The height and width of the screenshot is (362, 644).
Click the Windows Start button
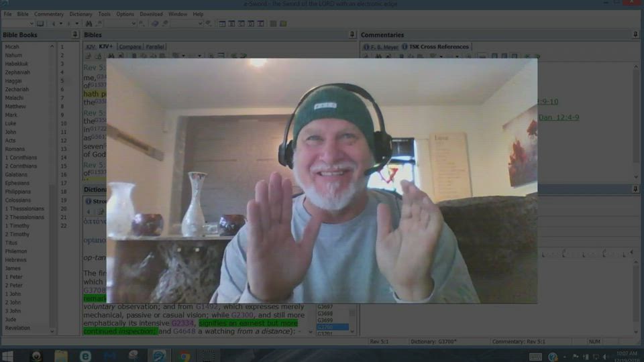tap(9, 356)
